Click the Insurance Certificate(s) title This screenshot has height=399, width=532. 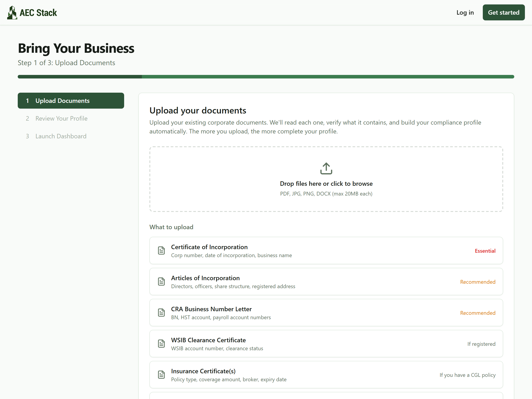click(x=203, y=371)
